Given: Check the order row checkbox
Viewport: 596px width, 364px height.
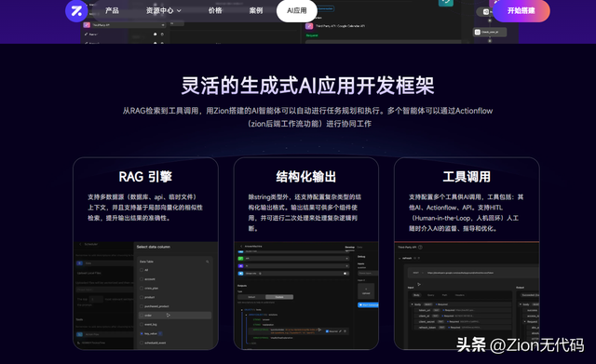Looking at the screenshot, I should tap(142, 316).
